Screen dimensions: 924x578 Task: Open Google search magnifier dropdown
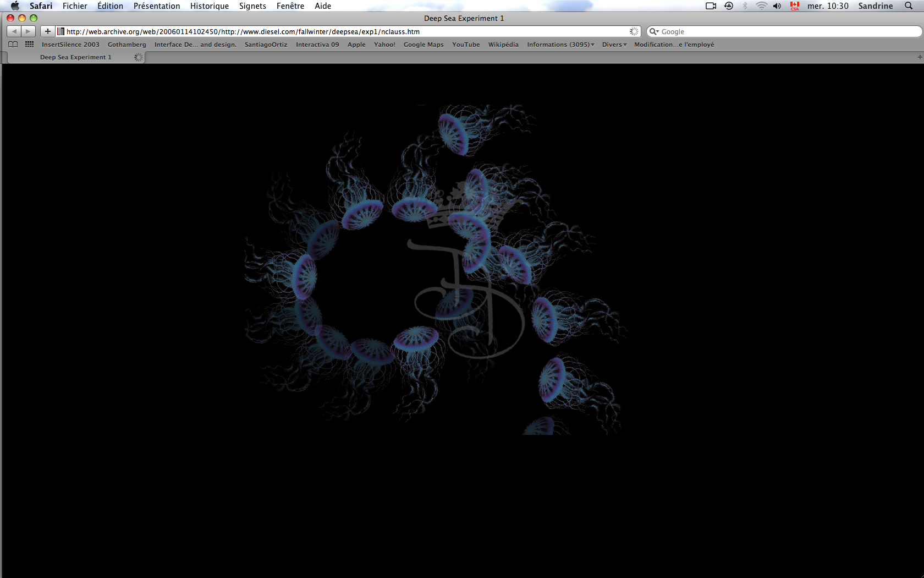click(x=654, y=31)
